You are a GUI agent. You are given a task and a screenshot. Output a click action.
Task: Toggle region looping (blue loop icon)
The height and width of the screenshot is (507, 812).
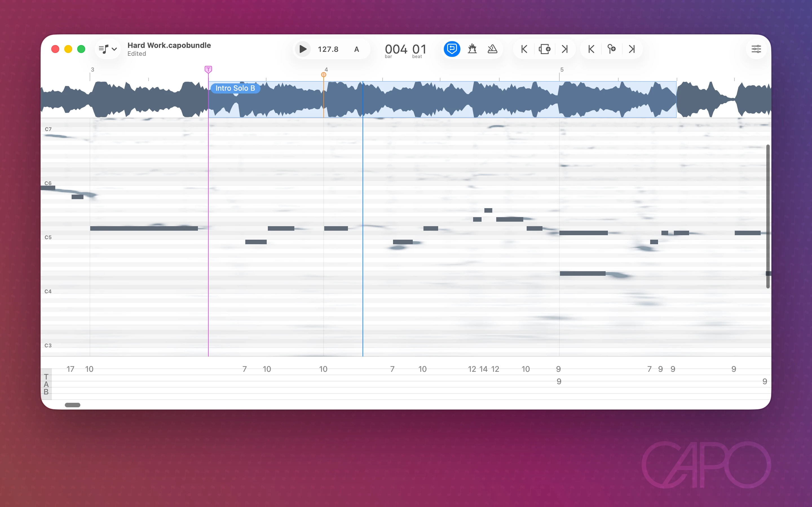(x=452, y=49)
